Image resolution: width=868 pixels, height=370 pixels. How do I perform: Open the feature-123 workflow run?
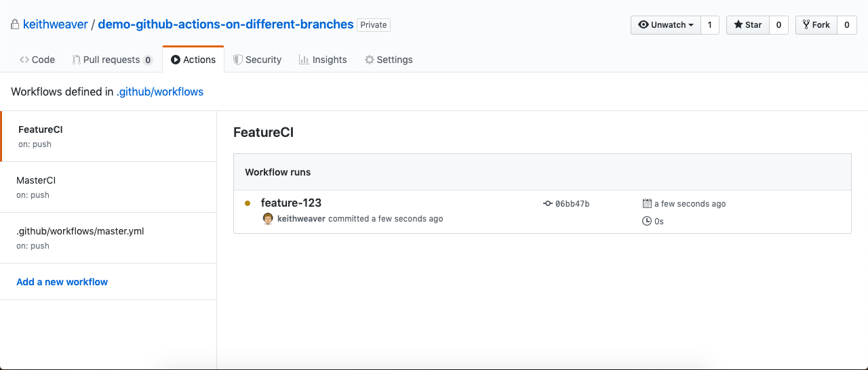pos(291,203)
